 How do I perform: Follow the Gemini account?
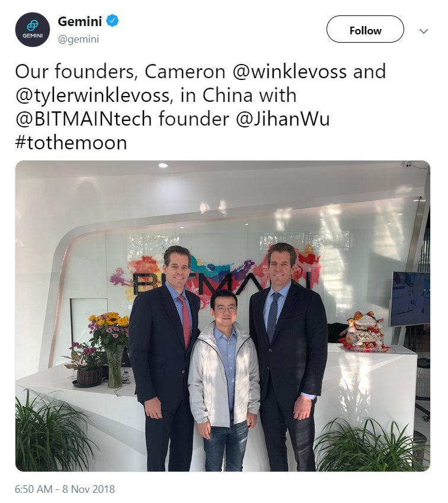click(x=365, y=29)
